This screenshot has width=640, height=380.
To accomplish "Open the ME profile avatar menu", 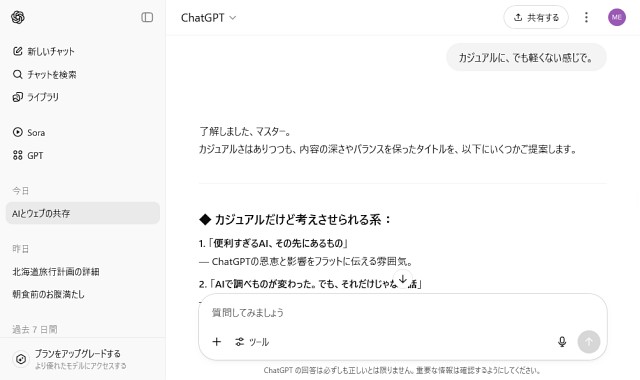I will [x=617, y=17].
